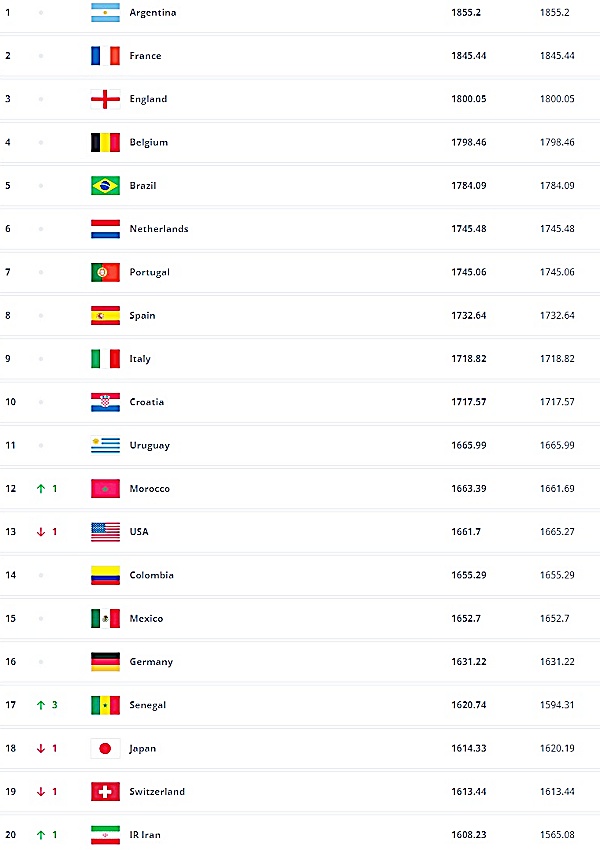
Task: Select the Japan flag icon
Action: click(x=105, y=748)
